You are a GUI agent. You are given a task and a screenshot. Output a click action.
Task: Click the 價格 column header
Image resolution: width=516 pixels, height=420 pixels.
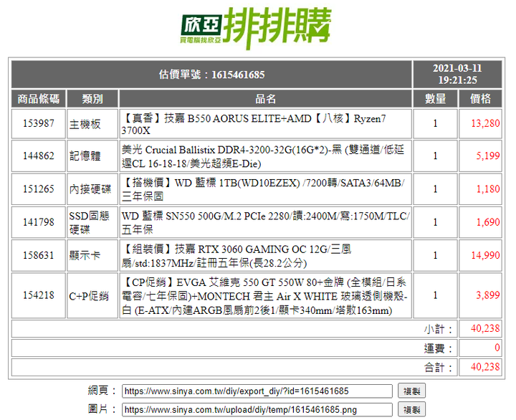click(480, 98)
